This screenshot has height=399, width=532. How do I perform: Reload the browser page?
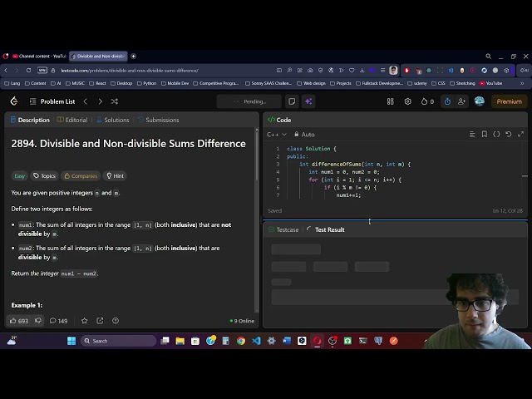[x=28, y=70]
